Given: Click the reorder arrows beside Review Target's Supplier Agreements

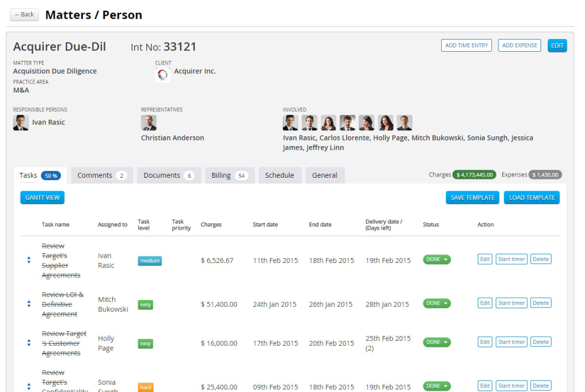Looking at the screenshot, I should click(x=29, y=260).
